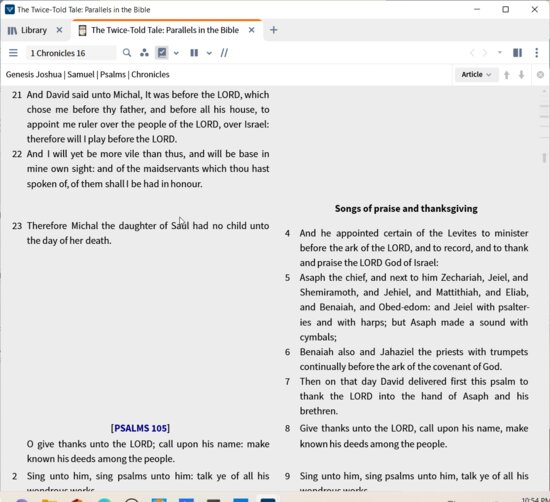Go back with the left arrow
Viewport: 550px width, 502px height.
pyautogui.click(x=472, y=53)
